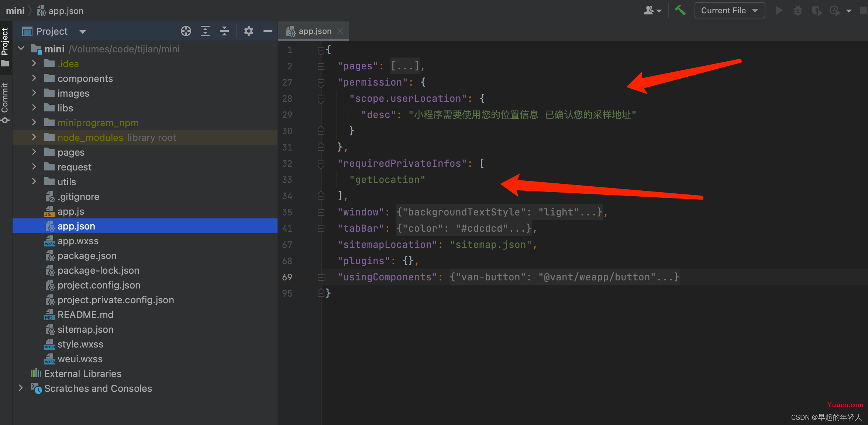Click the Stop square icon
Screen dimensions: 868x425
click(x=864, y=10)
